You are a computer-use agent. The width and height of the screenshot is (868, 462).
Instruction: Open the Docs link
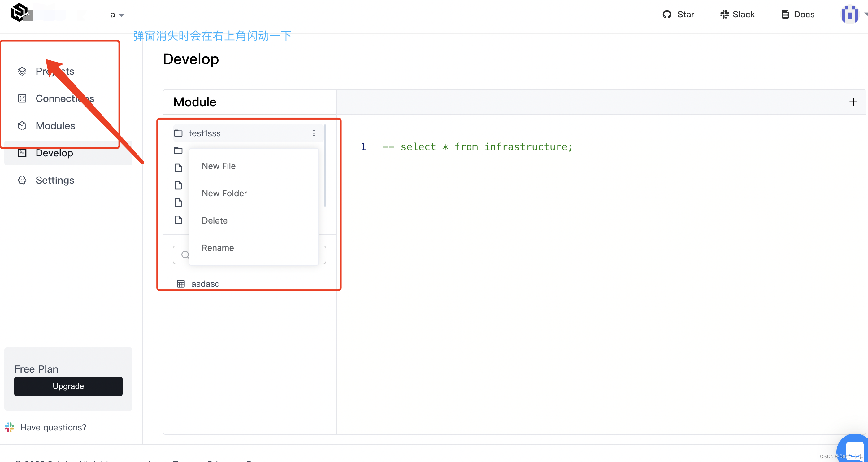pos(798,15)
